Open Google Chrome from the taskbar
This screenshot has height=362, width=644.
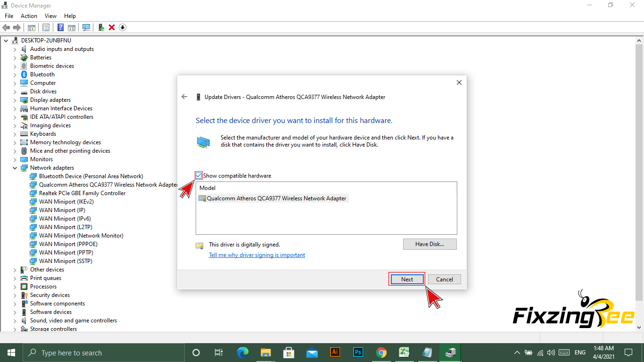coord(381,352)
